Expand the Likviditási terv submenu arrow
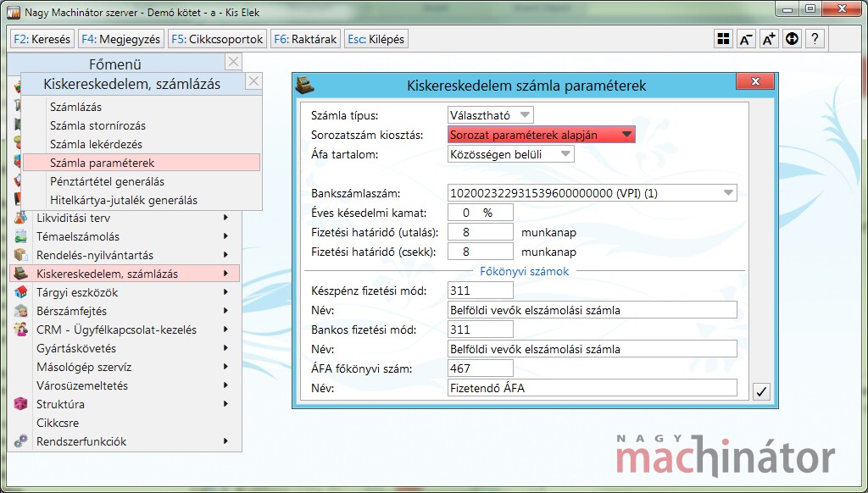Viewport: 868px width, 493px height. point(225,218)
